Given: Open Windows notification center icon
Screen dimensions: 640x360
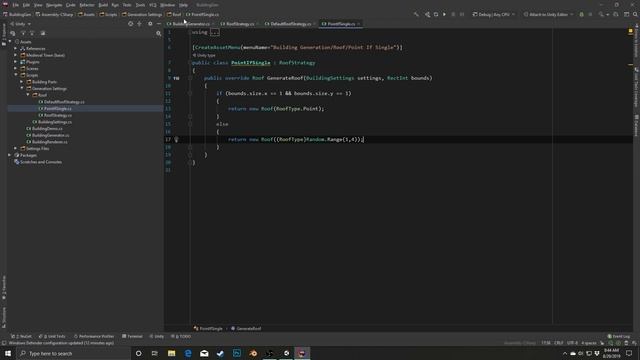Looking at the screenshot, I should pos(629,353).
